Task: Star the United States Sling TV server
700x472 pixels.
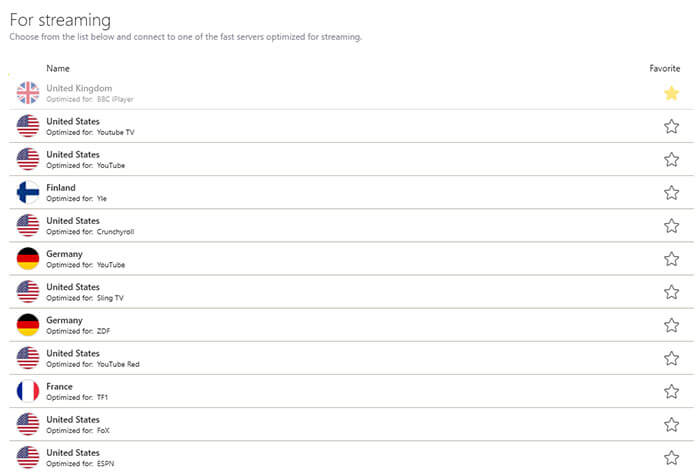Action: click(x=671, y=292)
